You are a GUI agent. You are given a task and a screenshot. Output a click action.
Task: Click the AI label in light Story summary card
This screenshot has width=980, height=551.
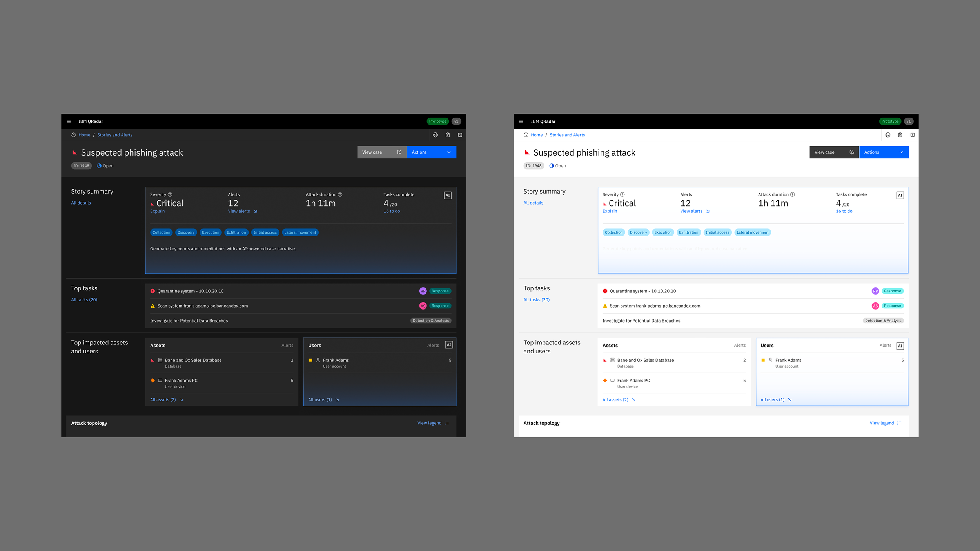(900, 195)
